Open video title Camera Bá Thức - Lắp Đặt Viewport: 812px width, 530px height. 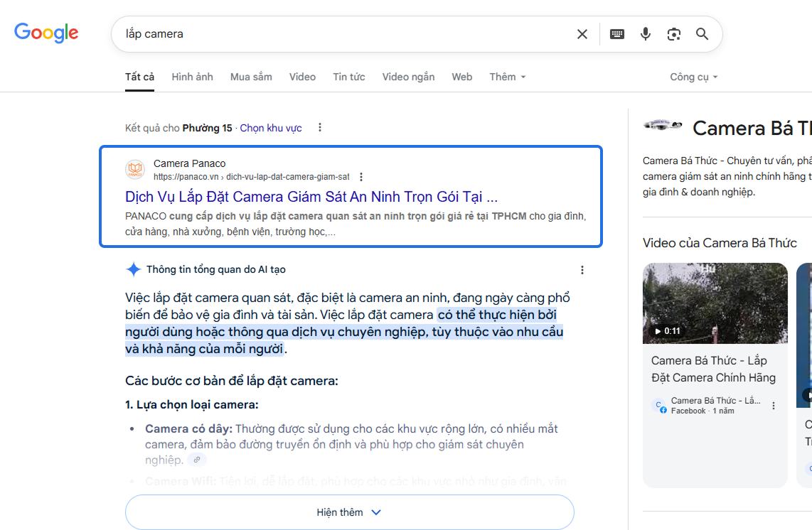point(714,369)
